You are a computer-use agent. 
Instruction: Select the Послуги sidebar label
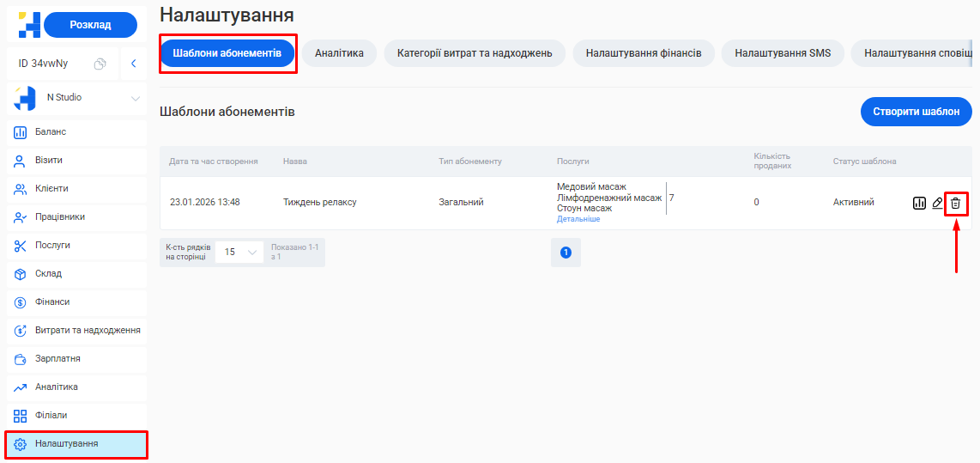(x=52, y=246)
